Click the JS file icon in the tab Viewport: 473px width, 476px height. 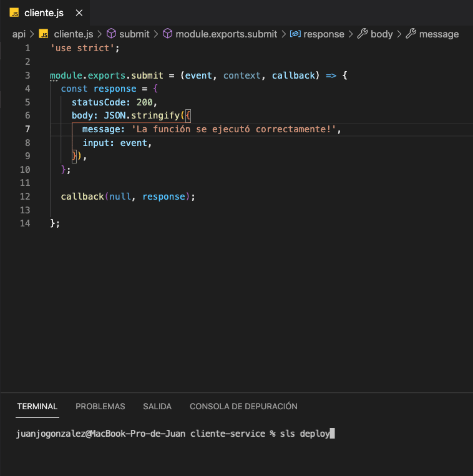pos(14,12)
